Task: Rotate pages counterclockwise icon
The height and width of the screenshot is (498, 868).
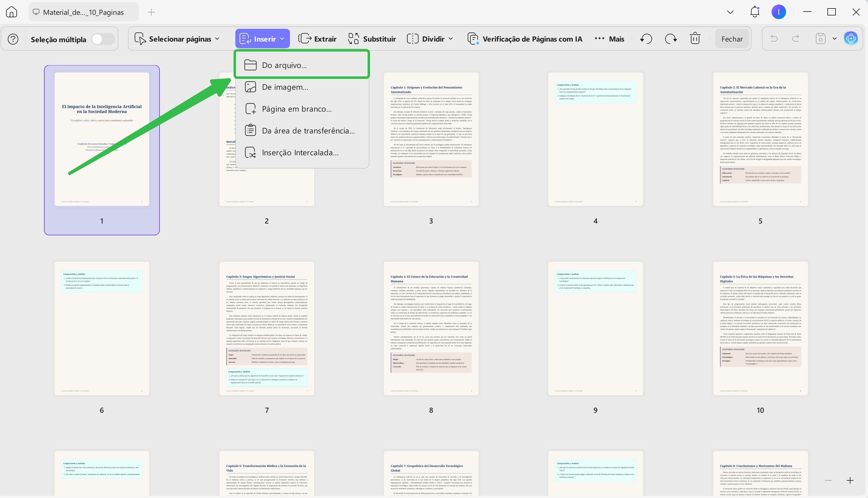Action: click(x=646, y=39)
